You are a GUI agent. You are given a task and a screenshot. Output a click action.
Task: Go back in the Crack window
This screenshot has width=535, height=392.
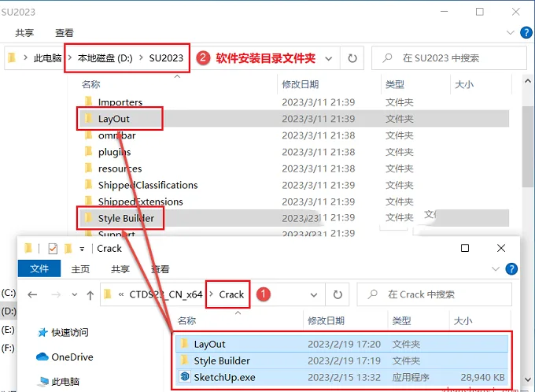pos(32,294)
